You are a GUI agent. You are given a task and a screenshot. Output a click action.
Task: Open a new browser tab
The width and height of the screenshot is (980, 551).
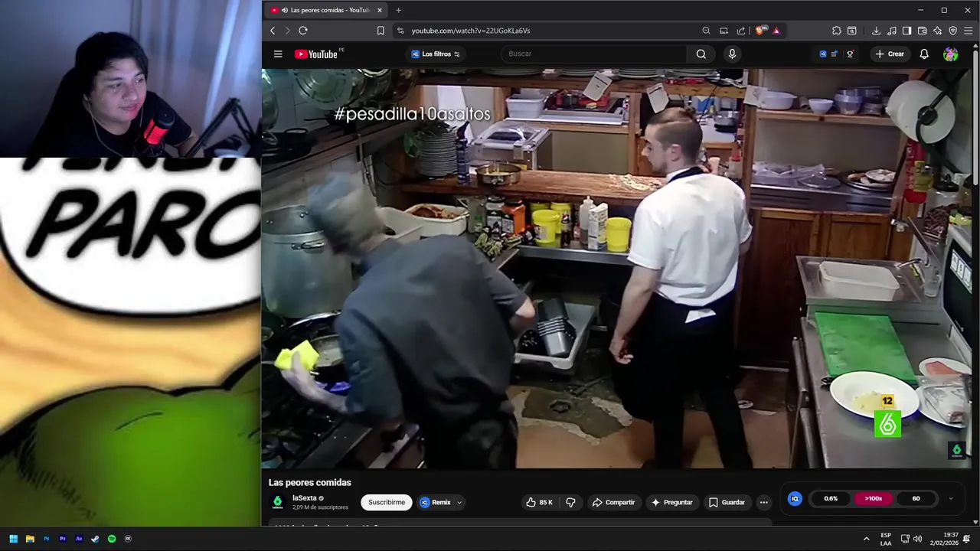(x=398, y=10)
